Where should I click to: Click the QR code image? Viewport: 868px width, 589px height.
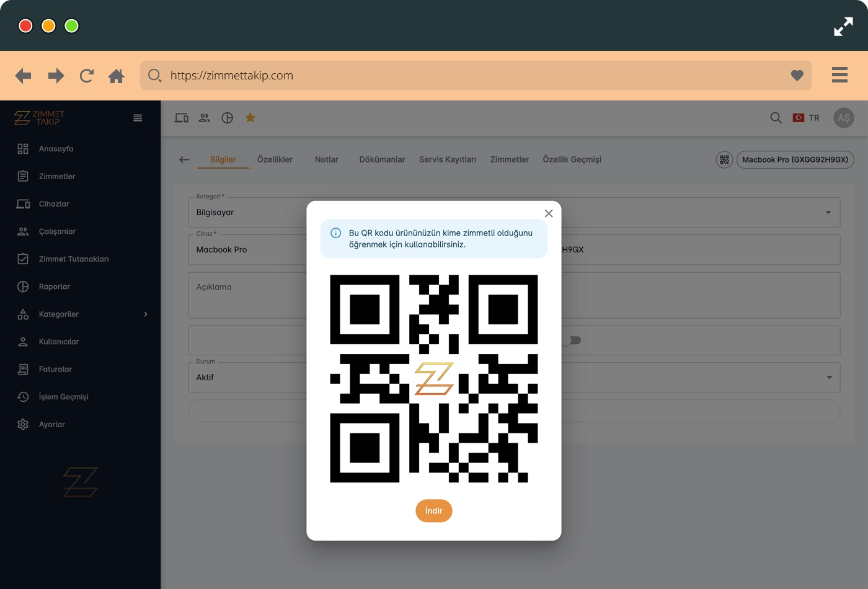[x=434, y=379]
